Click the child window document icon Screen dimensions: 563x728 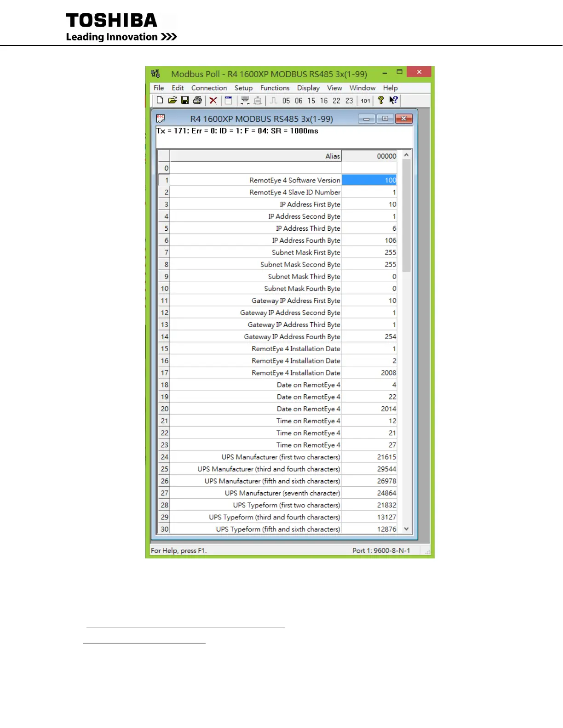(161, 119)
